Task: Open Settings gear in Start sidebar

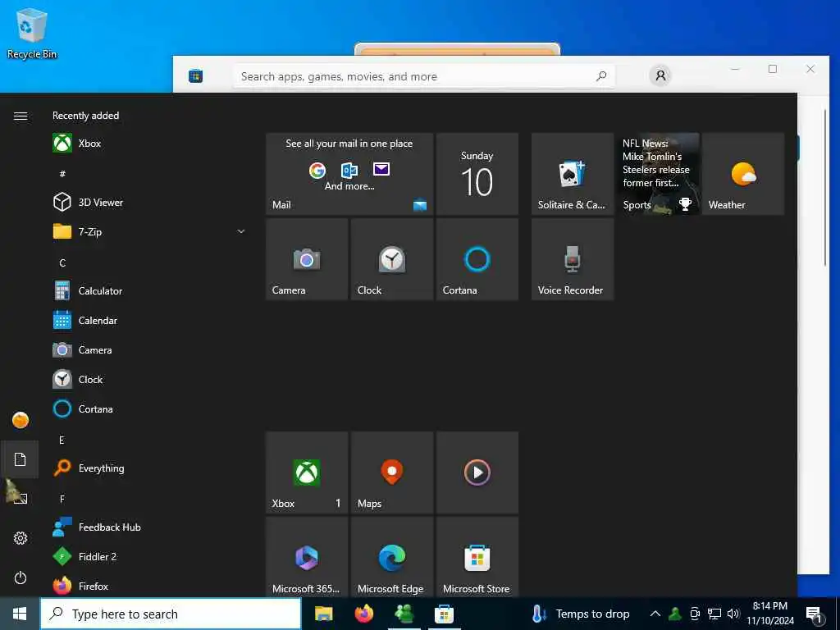Action: click(x=21, y=538)
